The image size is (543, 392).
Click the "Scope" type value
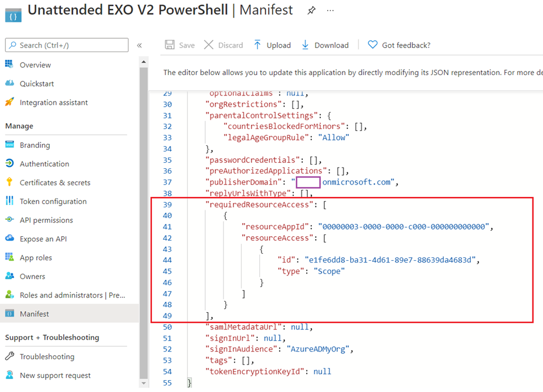click(x=329, y=271)
